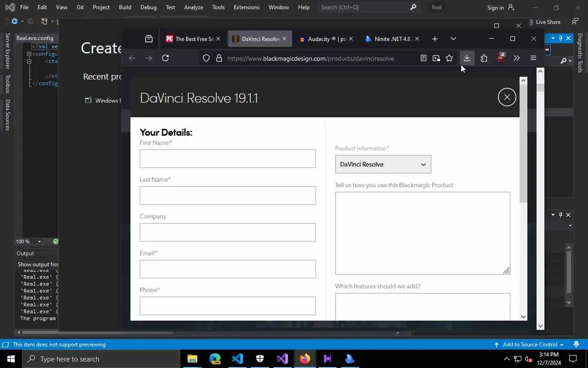Open the editor 100 % zoom dropdown

[40, 241]
